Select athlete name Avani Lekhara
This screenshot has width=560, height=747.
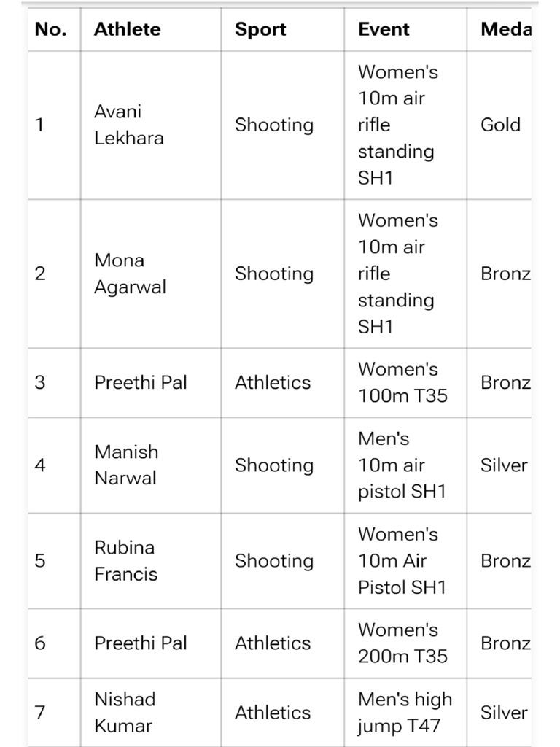(128, 125)
